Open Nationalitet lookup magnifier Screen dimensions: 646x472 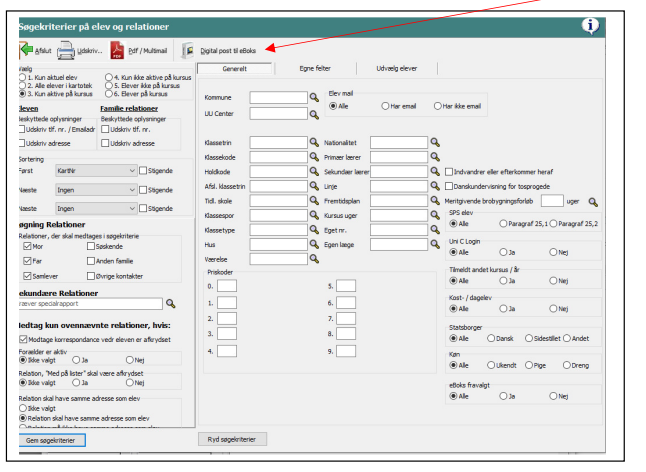435,143
